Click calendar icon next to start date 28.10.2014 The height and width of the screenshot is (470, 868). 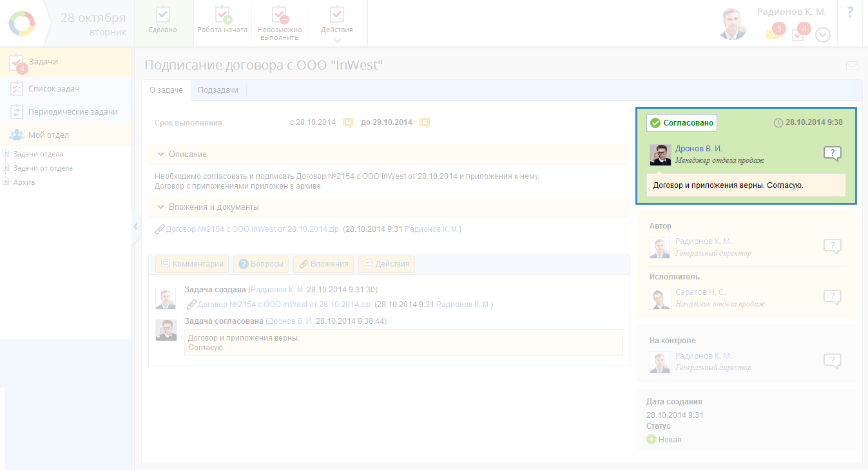pyautogui.click(x=348, y=122)
